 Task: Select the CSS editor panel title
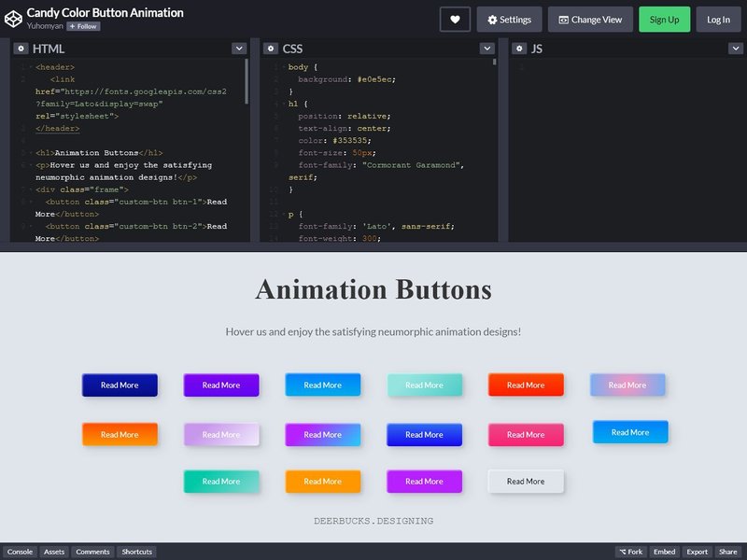coord(292,49)
